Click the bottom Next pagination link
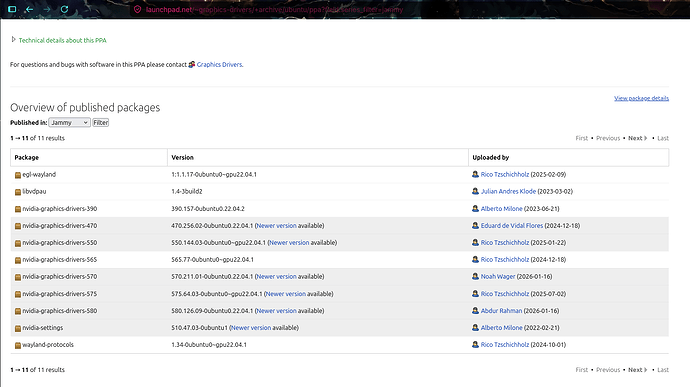The width and height of the screenshot is (690, 387). pos(638,370)
